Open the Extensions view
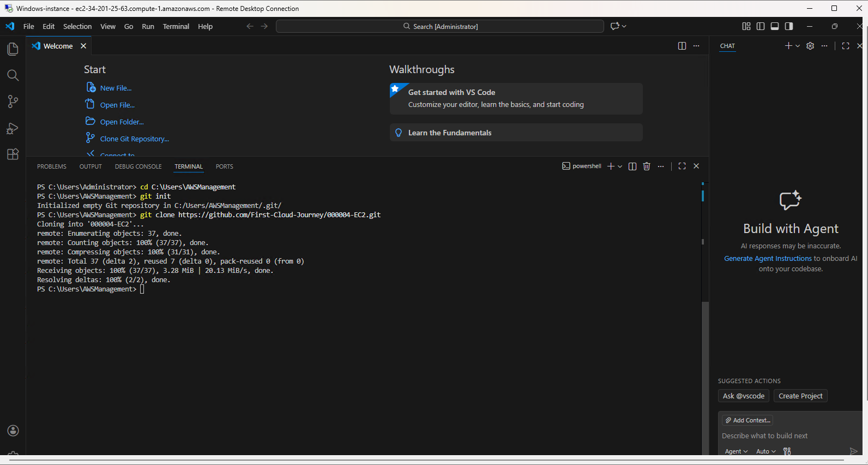The height and width of the screenshot is (465, 868). coord(13,154)
